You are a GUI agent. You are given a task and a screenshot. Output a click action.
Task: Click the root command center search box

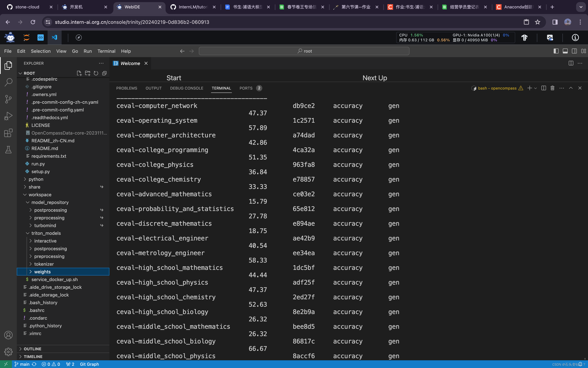[x=304, y=51]
